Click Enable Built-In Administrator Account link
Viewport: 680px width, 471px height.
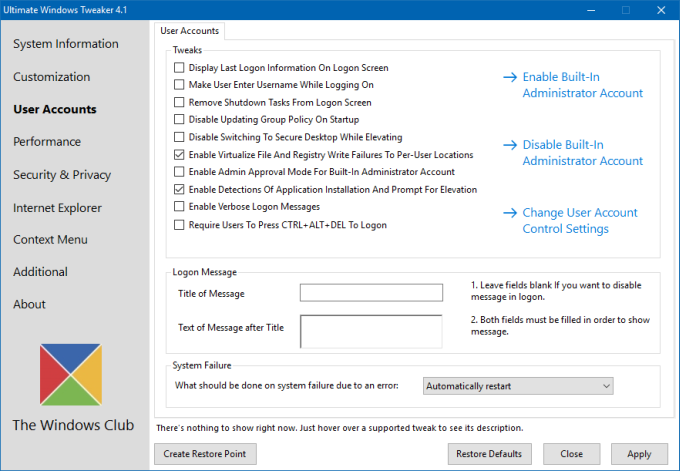click(582, 85)
